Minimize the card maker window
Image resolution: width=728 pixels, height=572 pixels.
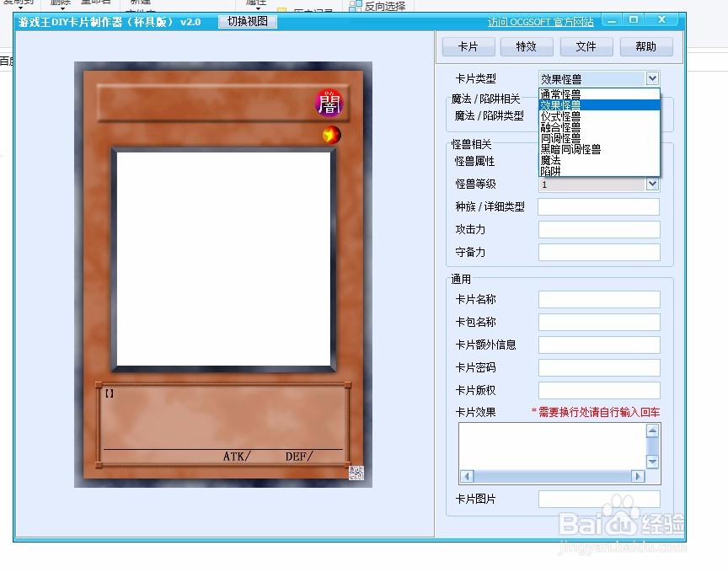(612, 20)
